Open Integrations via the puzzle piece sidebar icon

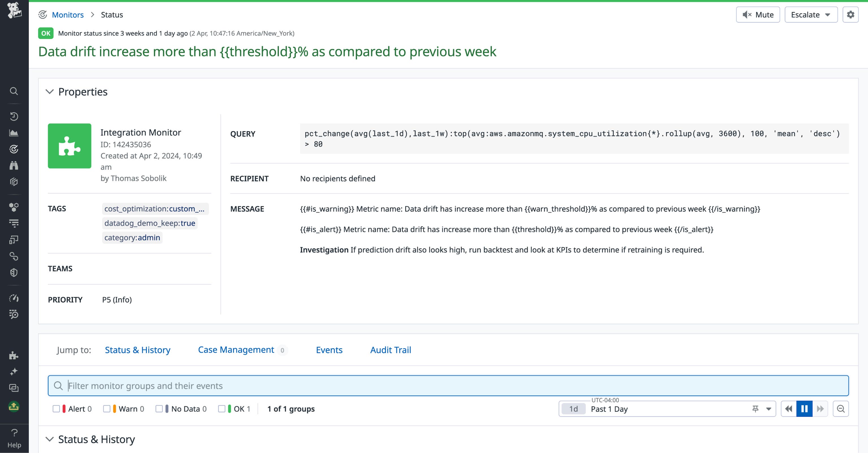point(14,356)
